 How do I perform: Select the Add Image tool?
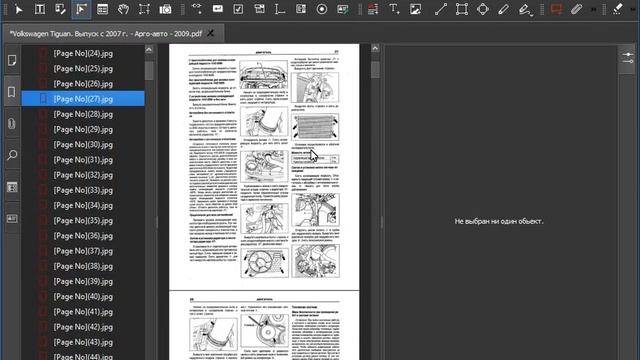[x=415, y=9]
